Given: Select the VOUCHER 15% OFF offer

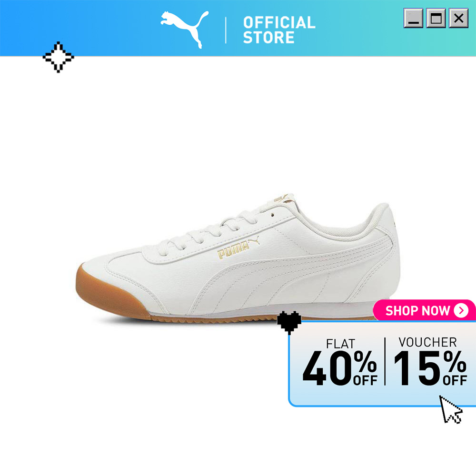Looking at the screenshot, I should pos(430,361).
